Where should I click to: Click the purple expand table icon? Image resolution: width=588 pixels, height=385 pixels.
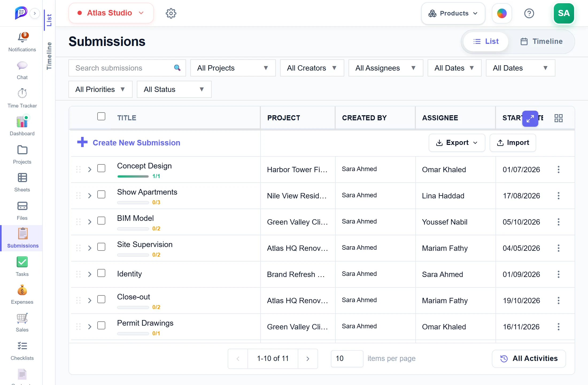tap(530, 118)
